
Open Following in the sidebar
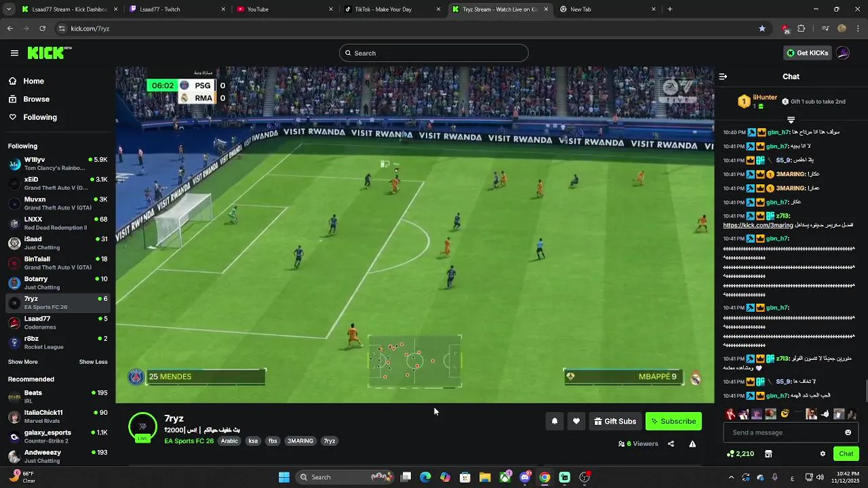click(x=40, y=117)
